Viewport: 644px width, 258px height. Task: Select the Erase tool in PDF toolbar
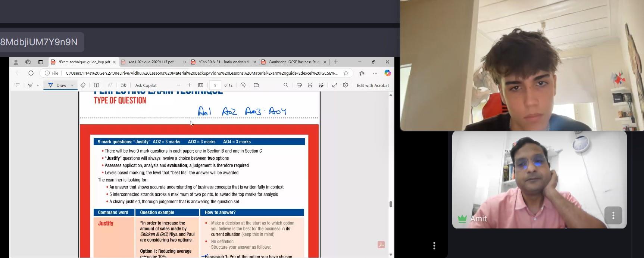coord(83,85)
